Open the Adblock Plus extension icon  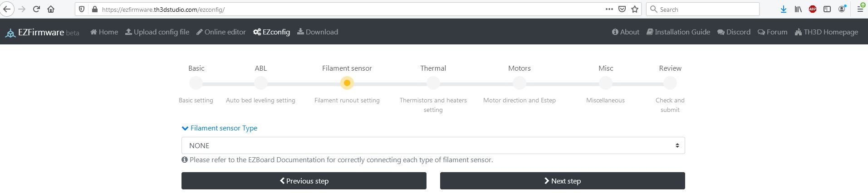813,9
